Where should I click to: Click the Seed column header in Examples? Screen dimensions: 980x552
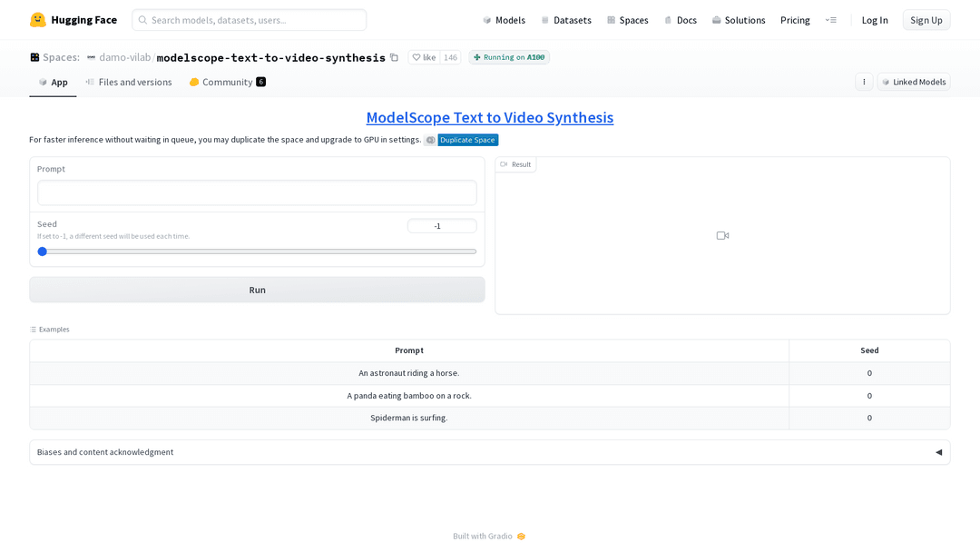[x=869, y=350]
